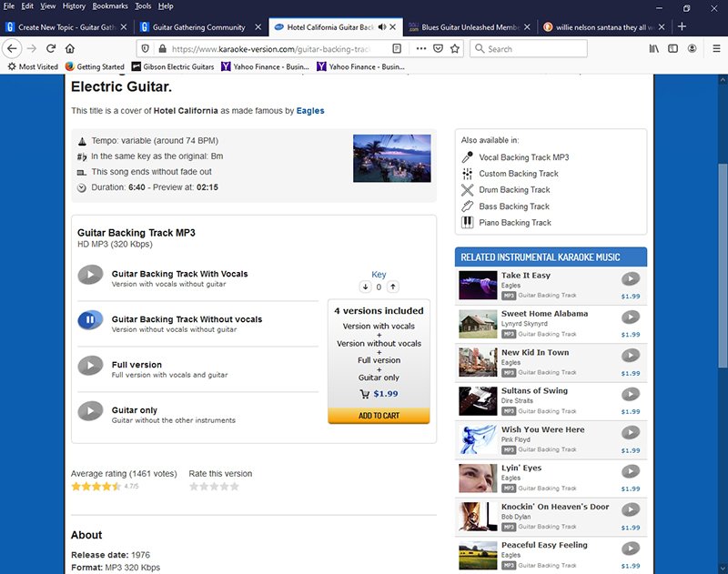This screenshot has width=728, height=574.
Task: Open Piano Backing Track link
Action: 515,223
